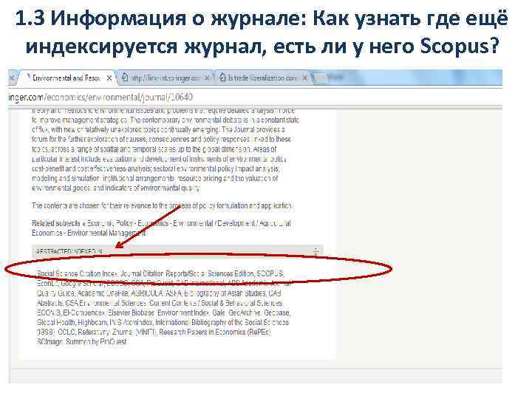Select the text Research Papers in Economics (RePEc)
Screen dimensions: 532x399
(x=214, y=332)
